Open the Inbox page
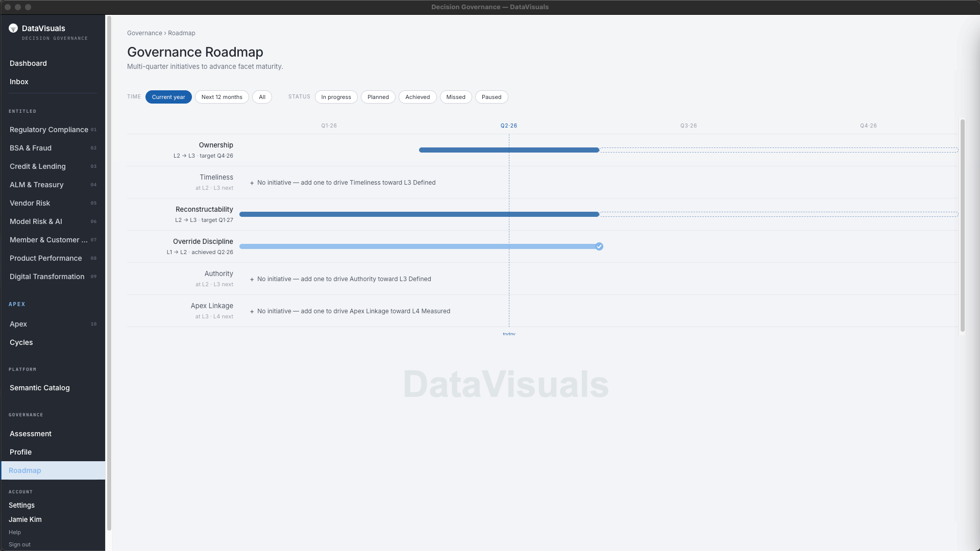 pos(53,82)
